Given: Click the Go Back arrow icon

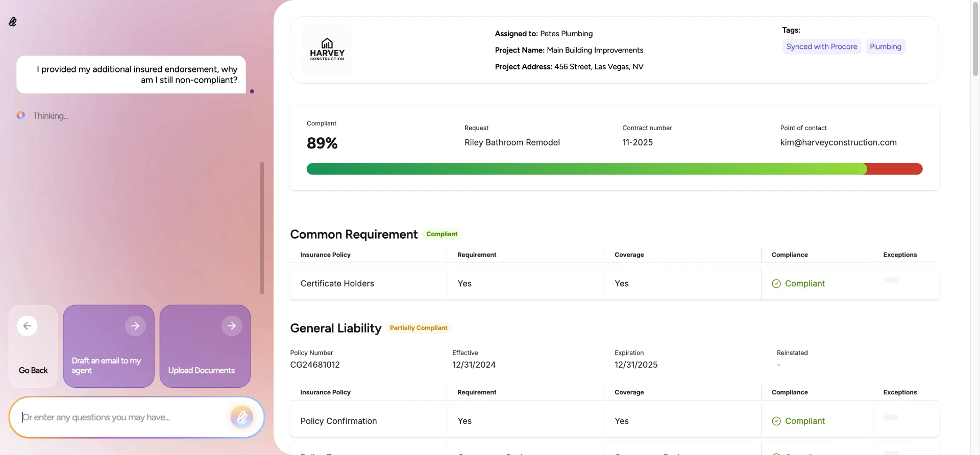Looking at the screenshot, I should coord(27,326).
